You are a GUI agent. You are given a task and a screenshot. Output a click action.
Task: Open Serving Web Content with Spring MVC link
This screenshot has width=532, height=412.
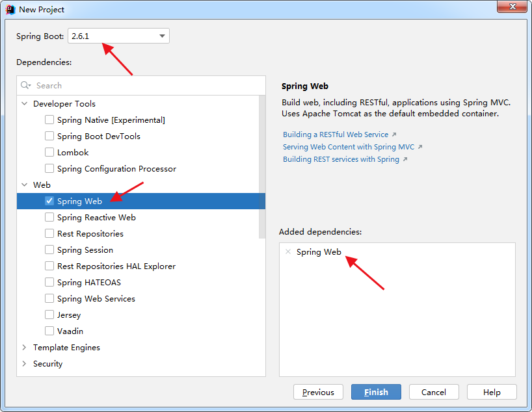pyautogui.click(x=349, y=147)
